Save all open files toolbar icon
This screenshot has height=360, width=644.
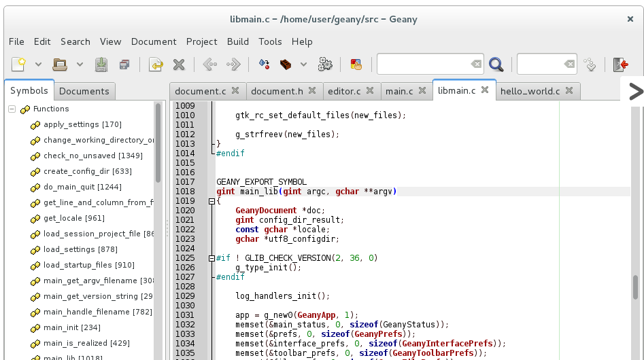[x=124, y=65]
